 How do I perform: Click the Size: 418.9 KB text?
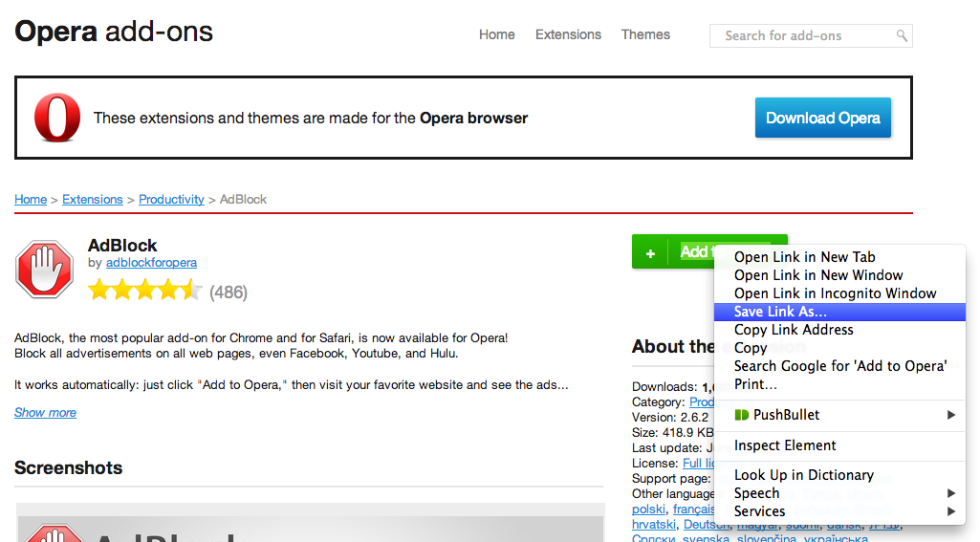click(672, 433)
